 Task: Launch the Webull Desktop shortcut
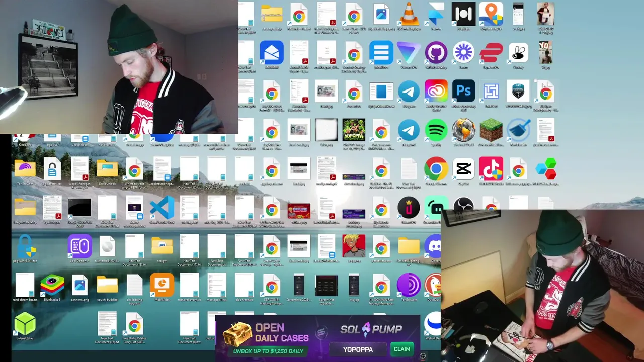433,324
